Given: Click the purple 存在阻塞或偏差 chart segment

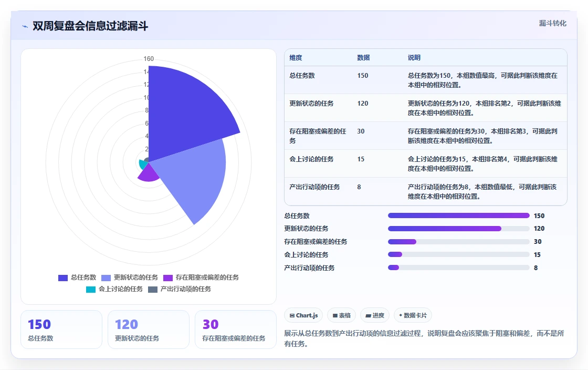Looking at the screenshot, I should point(149,174).
